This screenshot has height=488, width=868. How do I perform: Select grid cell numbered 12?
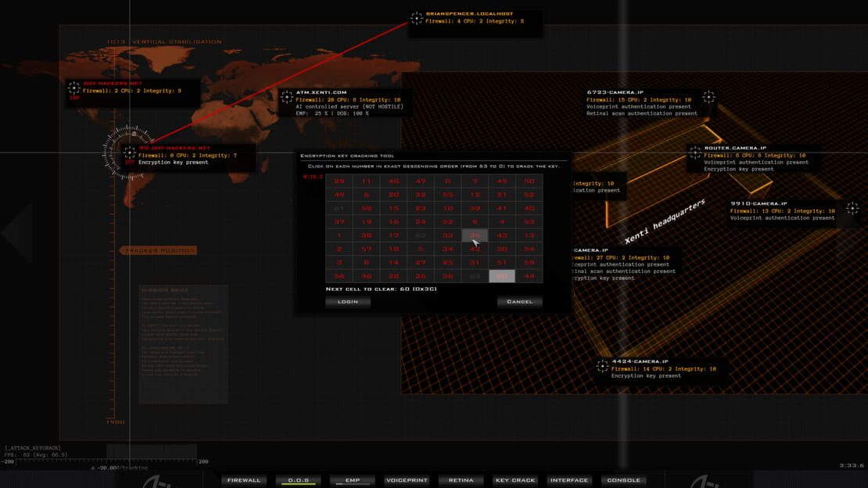click(x=475, y=195)
